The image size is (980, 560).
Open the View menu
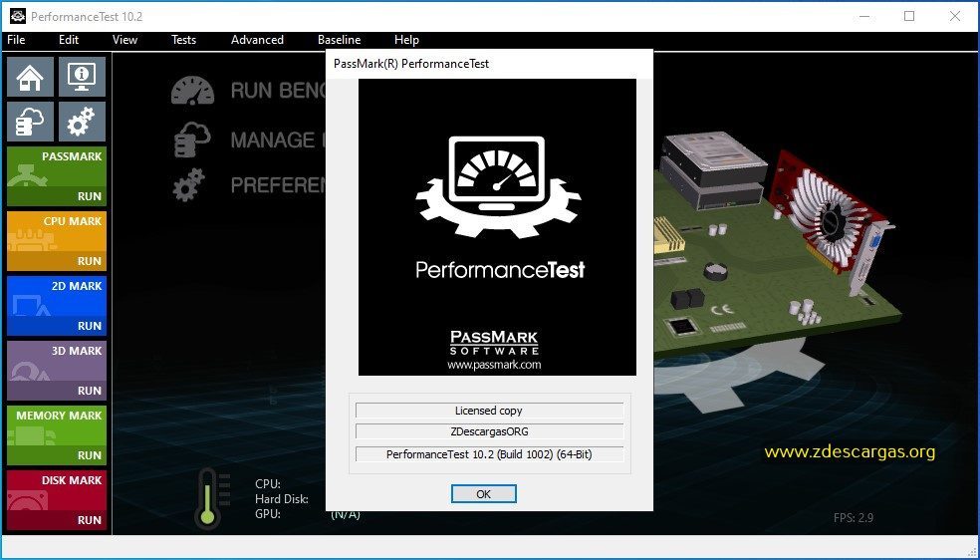[124, 40]
